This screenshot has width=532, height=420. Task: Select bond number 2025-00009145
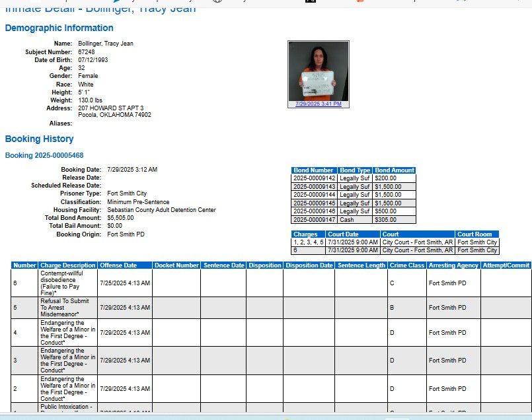314,203
